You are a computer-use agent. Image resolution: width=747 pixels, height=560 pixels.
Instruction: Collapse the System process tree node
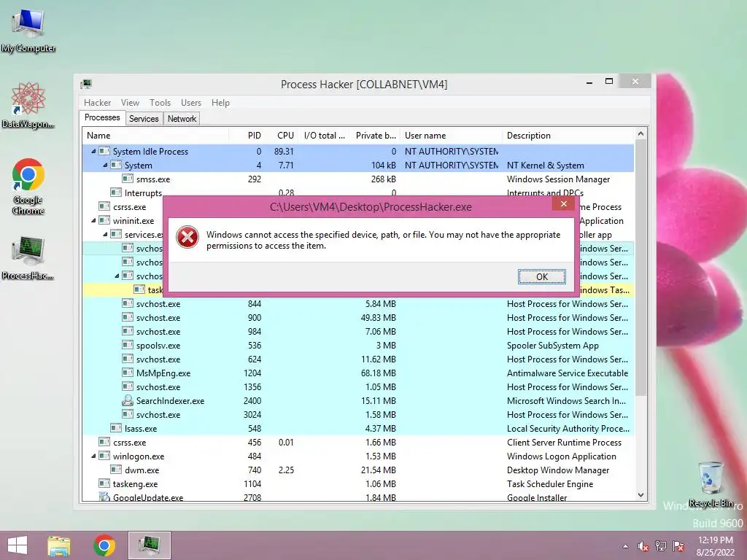point(105,166)
